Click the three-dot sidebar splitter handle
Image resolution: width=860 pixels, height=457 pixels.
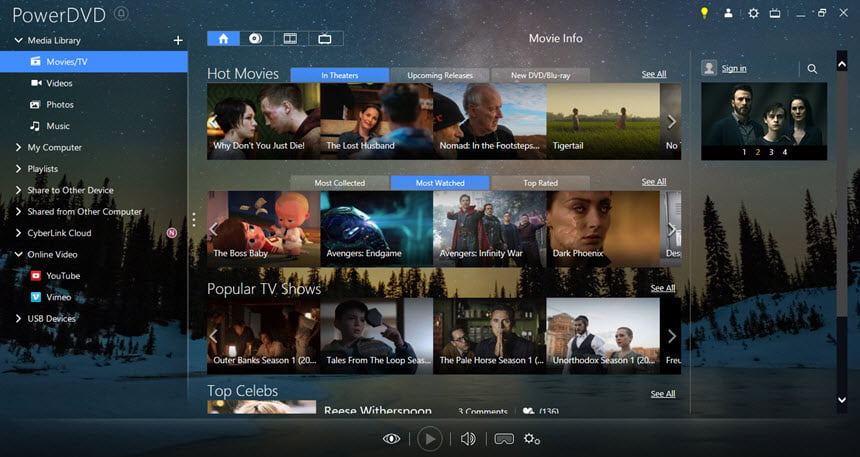194,219
